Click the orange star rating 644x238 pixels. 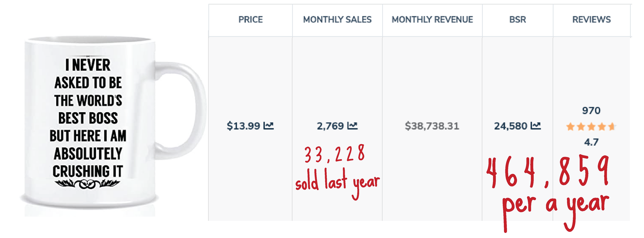pos(590,127)
